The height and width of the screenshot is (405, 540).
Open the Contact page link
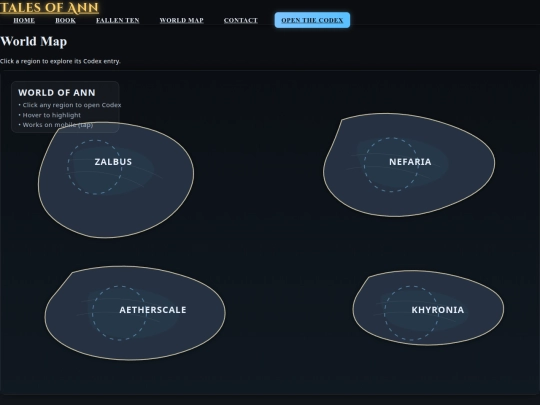point(241,20)
